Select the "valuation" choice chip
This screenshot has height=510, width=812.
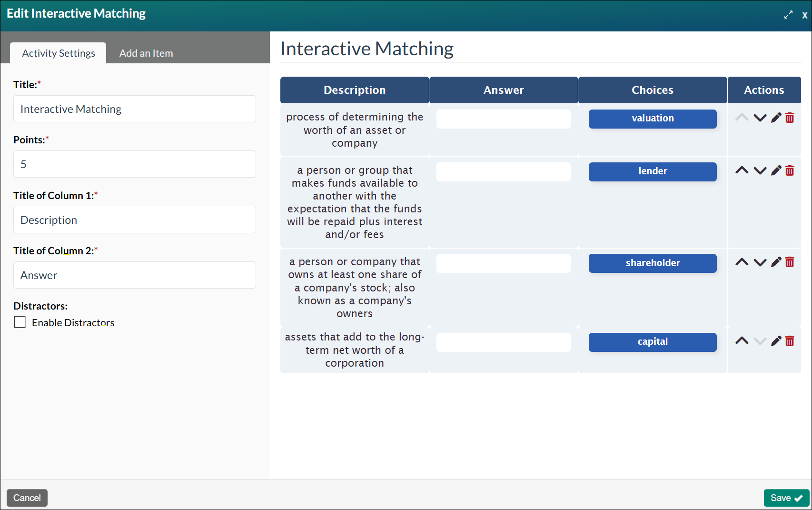(653, 119)
